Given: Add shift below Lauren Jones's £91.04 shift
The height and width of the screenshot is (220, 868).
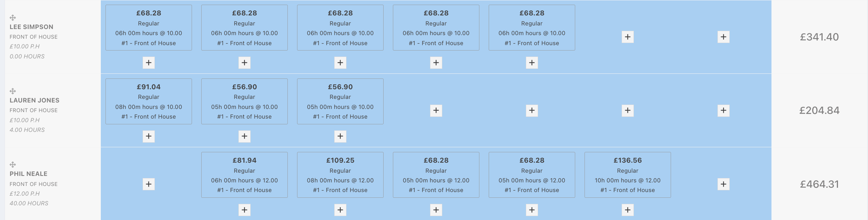Looking at the screenshot, I should pyautogui.click(x=149, y=136).
